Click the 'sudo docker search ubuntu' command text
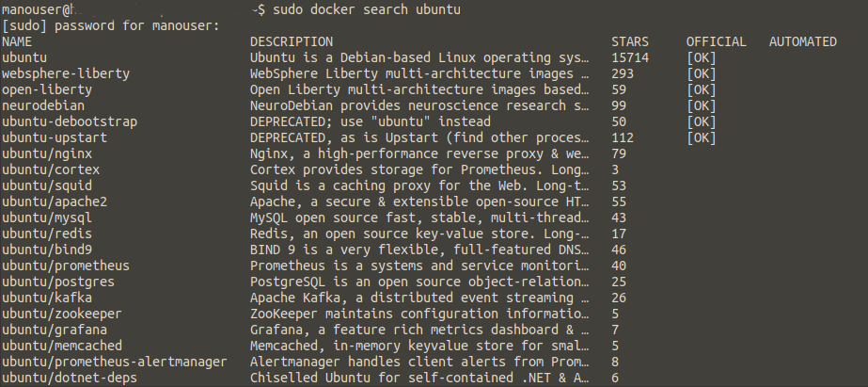Image resolution: width=868 pixels, height=387 pixels. pyautogui.click(x=367, y=9)
